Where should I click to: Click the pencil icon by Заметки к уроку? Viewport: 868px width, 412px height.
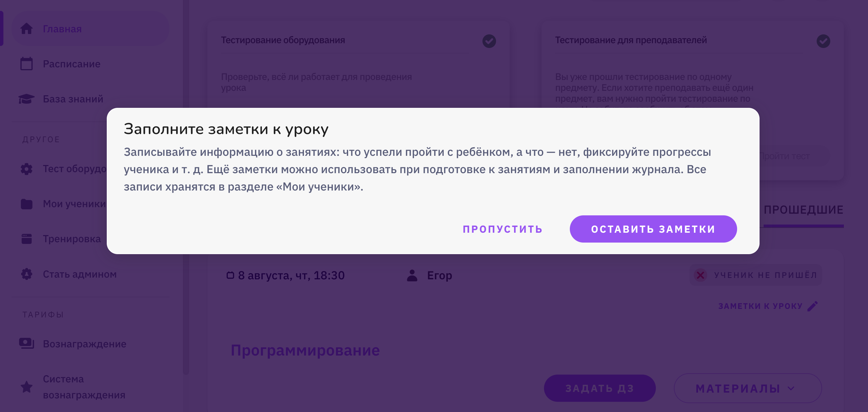tap(813, 306)
